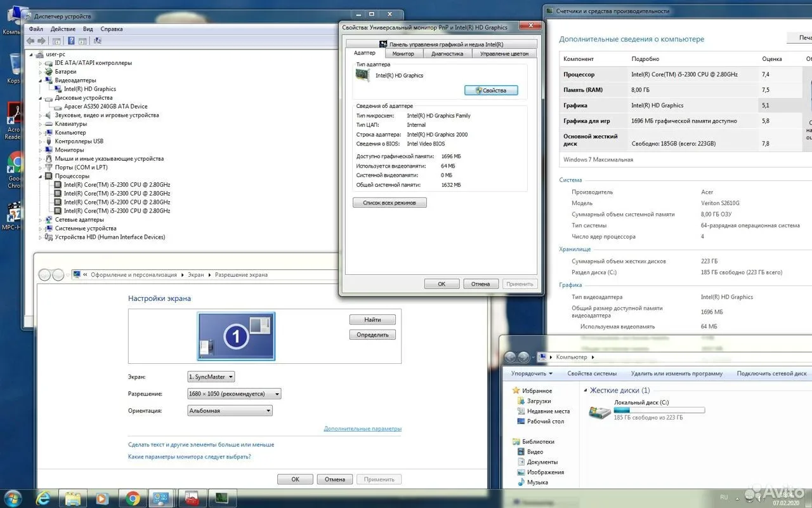Image resolution: width=812 pixels, height=508 pixels.
Task: Switch to the Управление цветом tab
Action: click(x=504, y=54)
